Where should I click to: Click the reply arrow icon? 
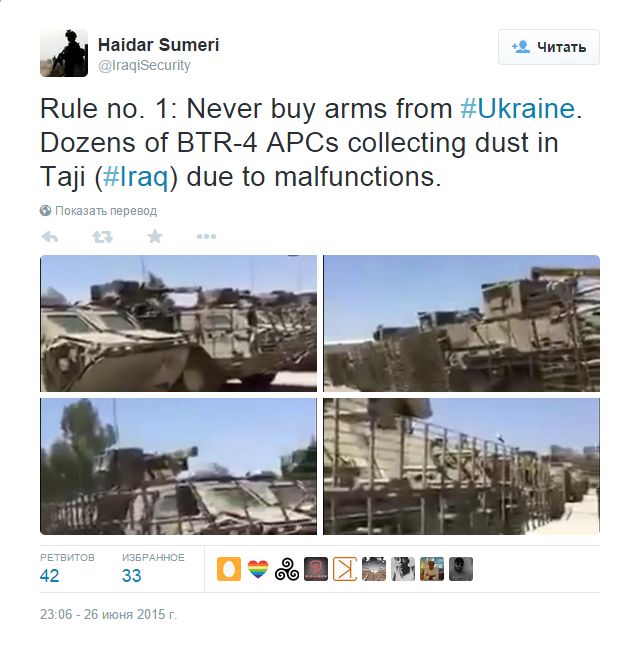point(50,236)
